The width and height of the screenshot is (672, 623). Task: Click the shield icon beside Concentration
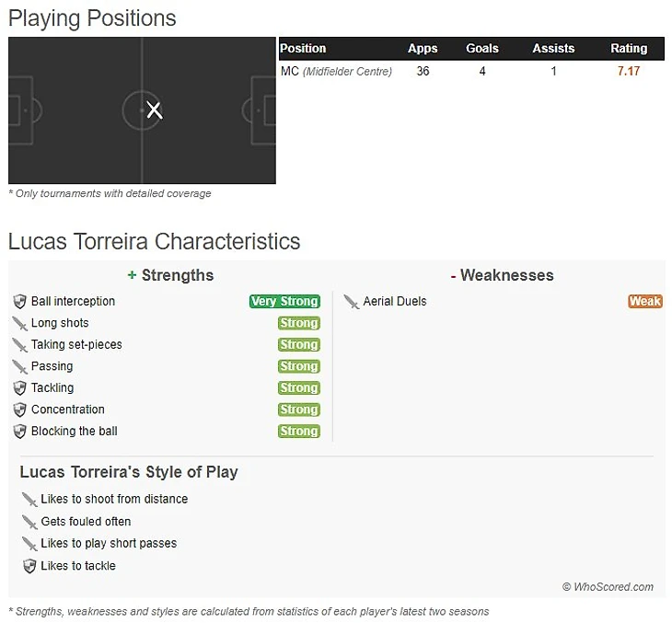click(20, 410)
